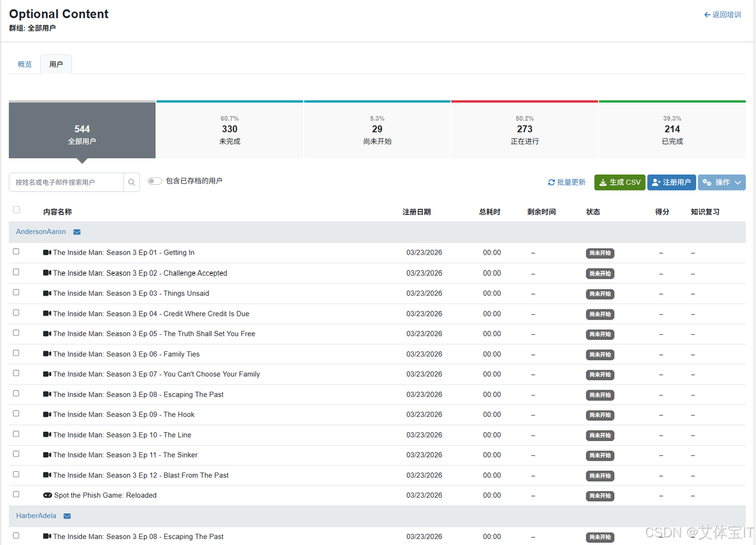Open the AndersonAaron user link
756x545 pixels.
pyautogui.click(x=41, y=232)
